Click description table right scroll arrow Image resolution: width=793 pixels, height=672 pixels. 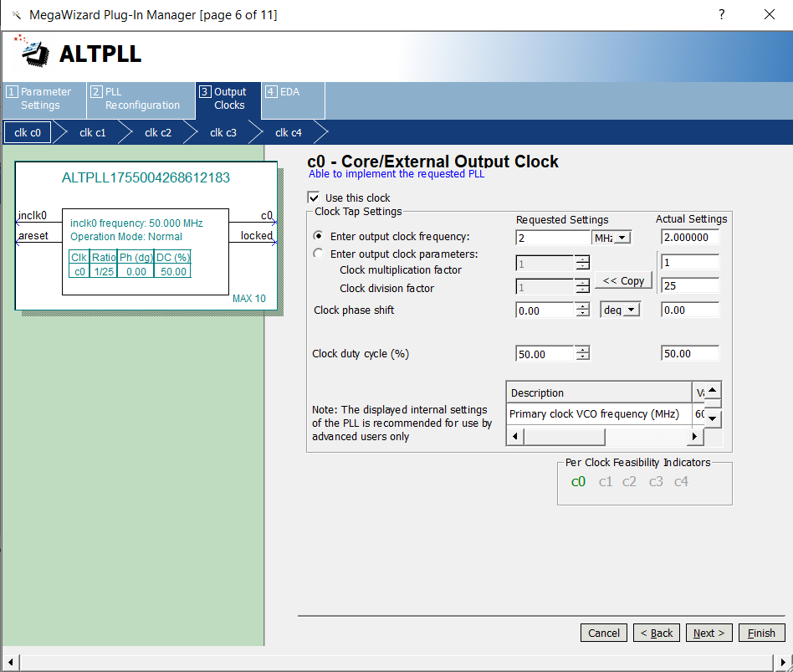coord(694,436)
